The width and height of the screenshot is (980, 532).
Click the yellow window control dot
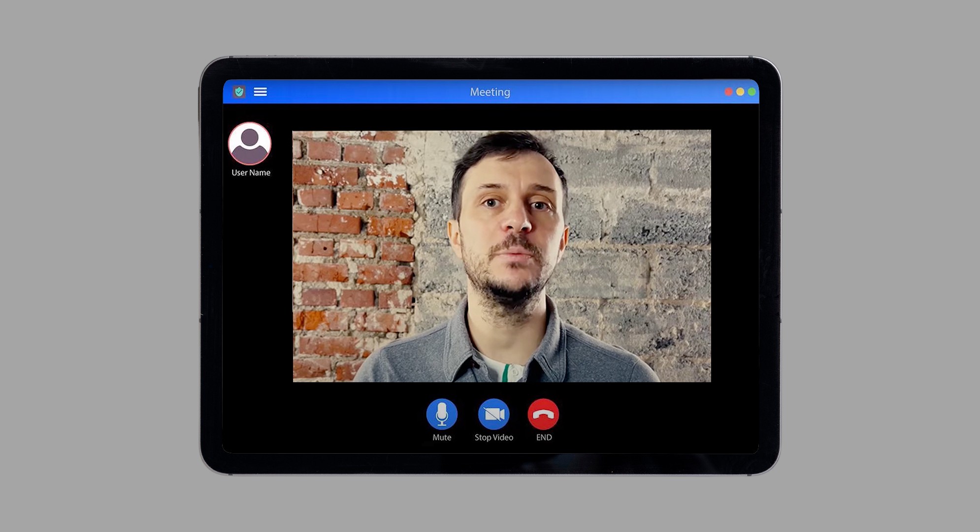pyautogui.click(x=740, y=92)
